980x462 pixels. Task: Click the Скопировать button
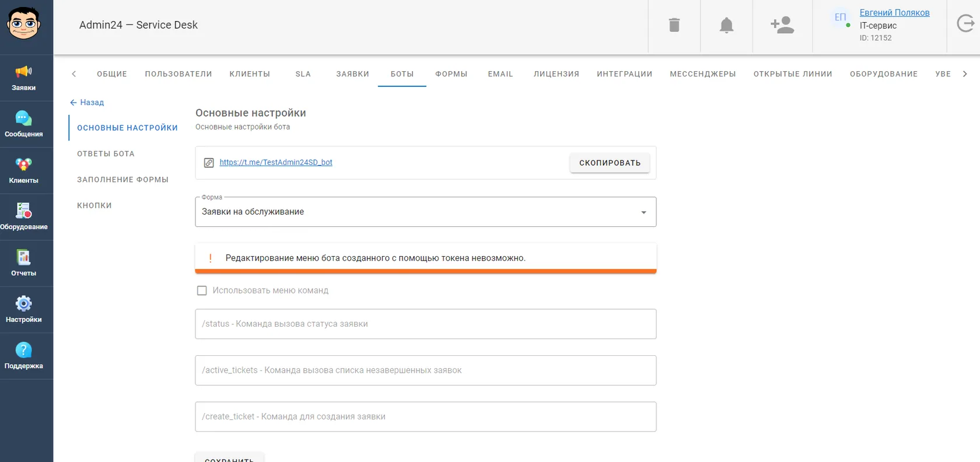tap(610, 163)
